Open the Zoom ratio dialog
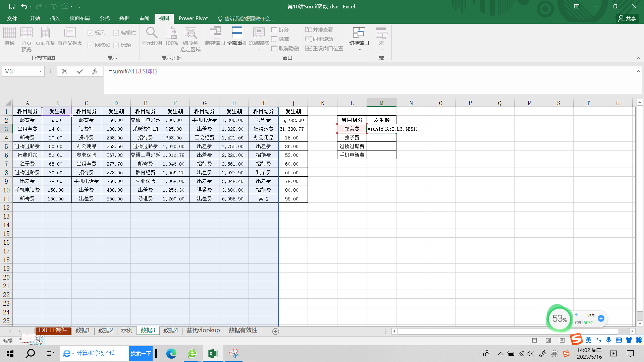The image size is (644, 362). pos(152,36)
